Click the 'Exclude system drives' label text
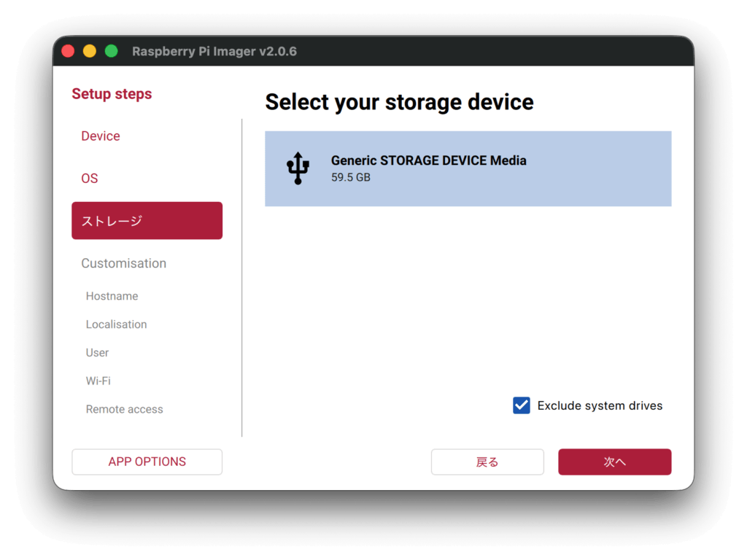The image size is (747, 560). pyautogui.click(x=600, y=406)
